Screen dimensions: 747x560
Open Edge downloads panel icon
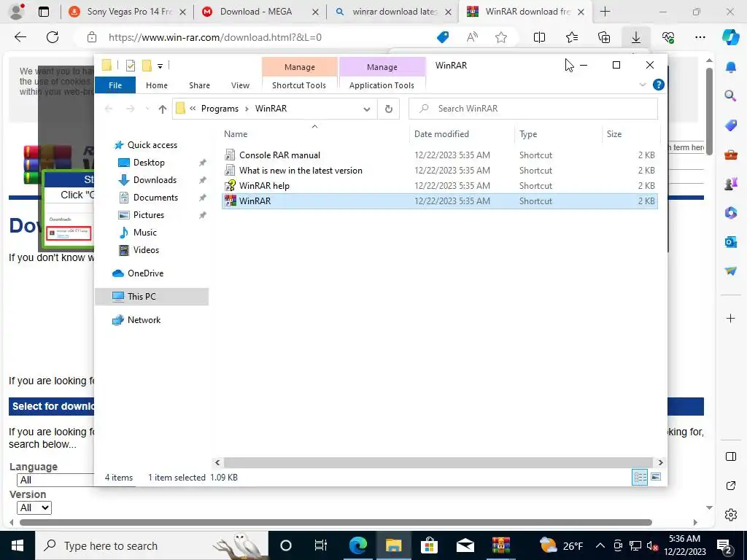635,37
